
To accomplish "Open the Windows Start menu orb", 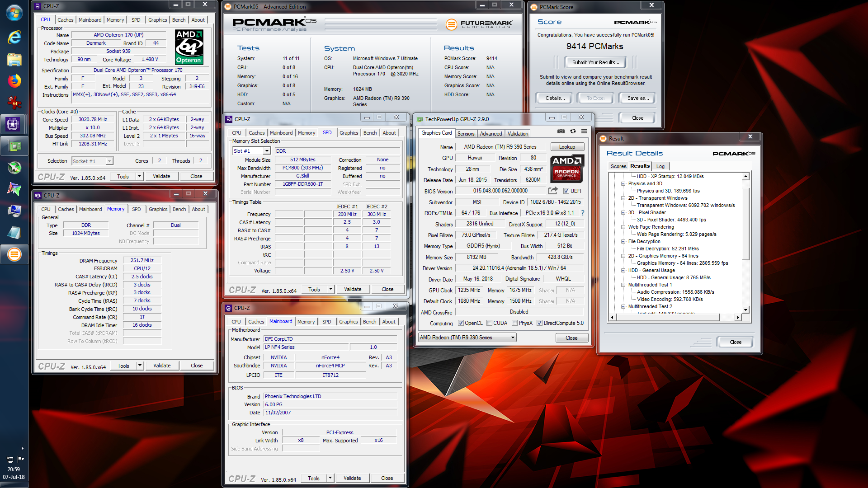I will tap(14, 13).
